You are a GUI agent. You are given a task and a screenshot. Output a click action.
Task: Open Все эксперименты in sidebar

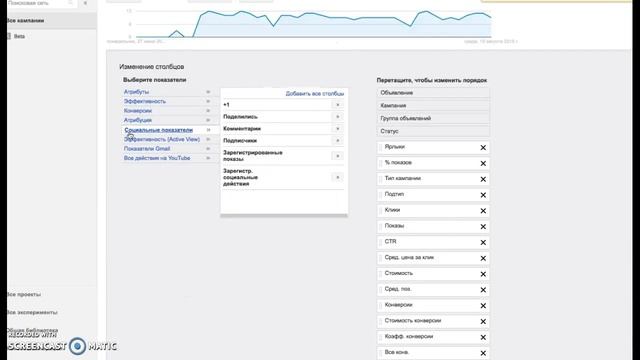tap(32, 312)
